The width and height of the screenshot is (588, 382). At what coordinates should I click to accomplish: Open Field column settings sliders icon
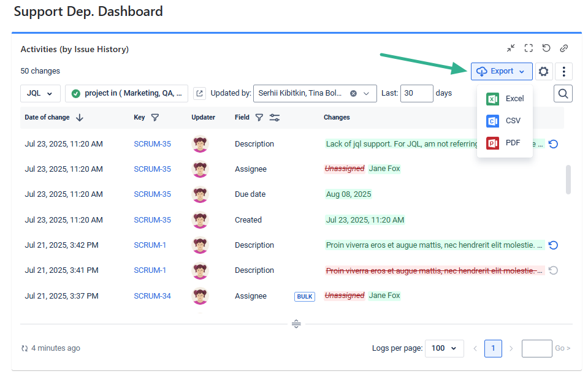[274, 117]
